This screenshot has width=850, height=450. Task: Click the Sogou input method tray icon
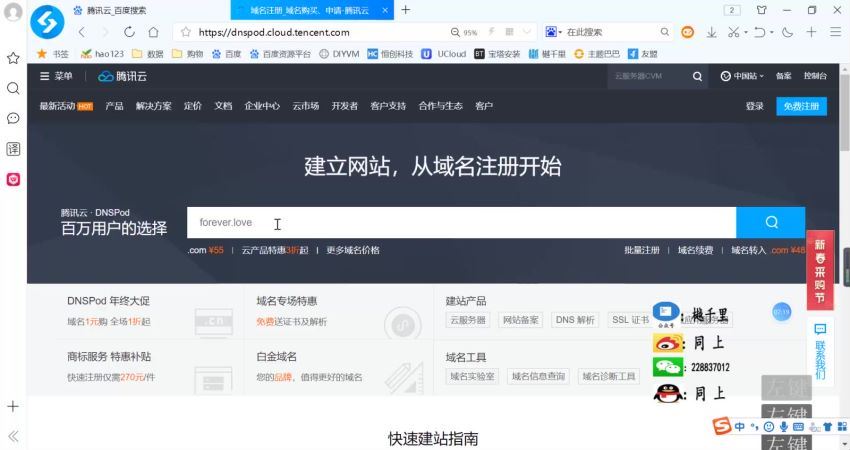tap(722, 426)
